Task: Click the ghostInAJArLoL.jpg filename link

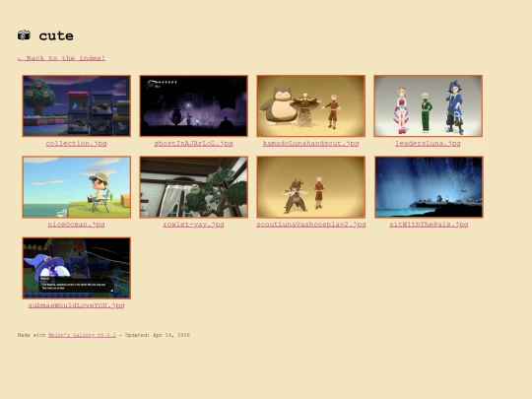Action: tap(193, 143)
